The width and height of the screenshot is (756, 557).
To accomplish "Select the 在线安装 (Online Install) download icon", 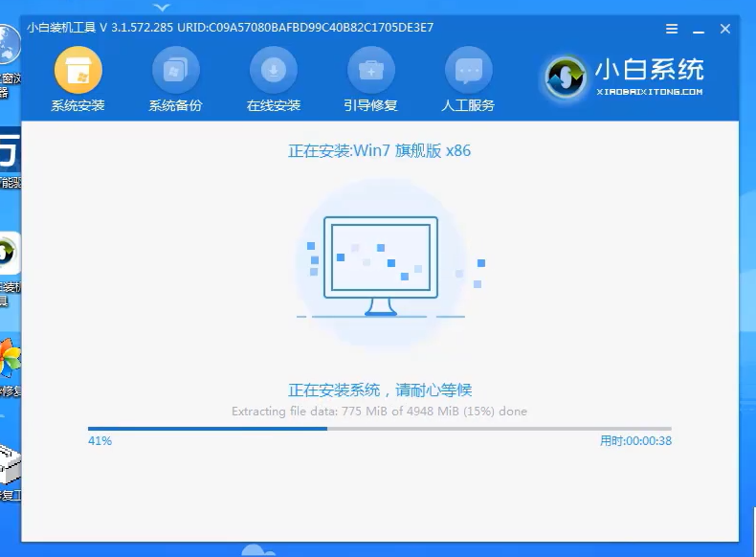I will coord(274,70).
